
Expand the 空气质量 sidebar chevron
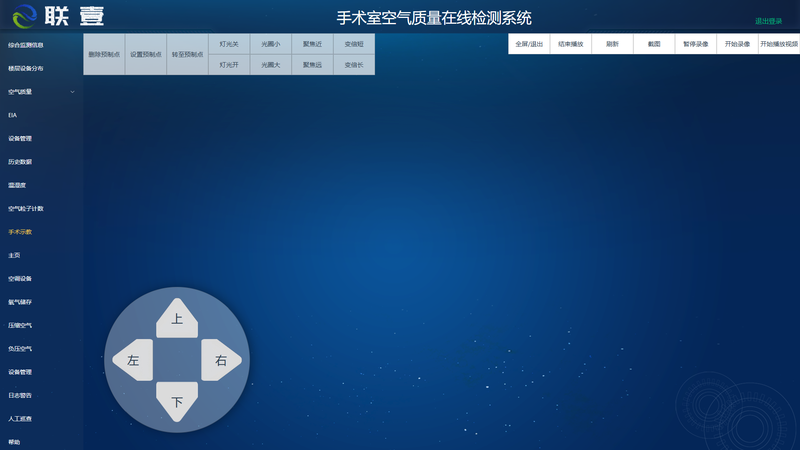[x=72, y=92]
